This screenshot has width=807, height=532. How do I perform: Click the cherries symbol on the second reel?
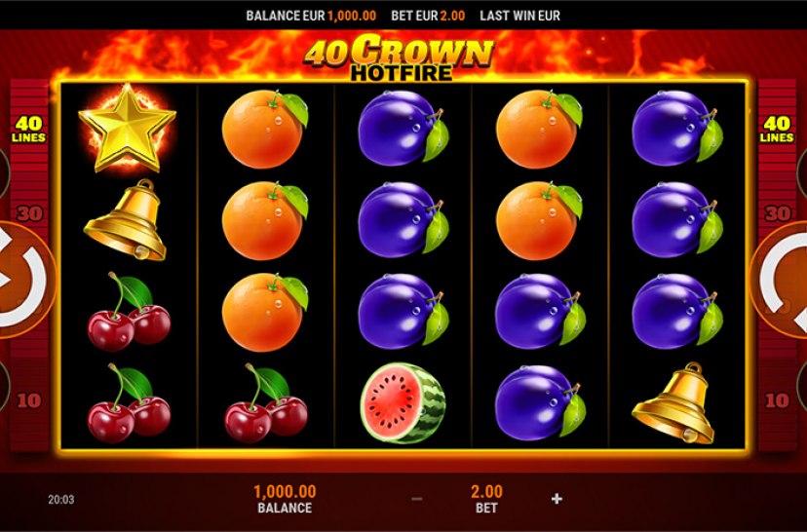click(266, 402)
